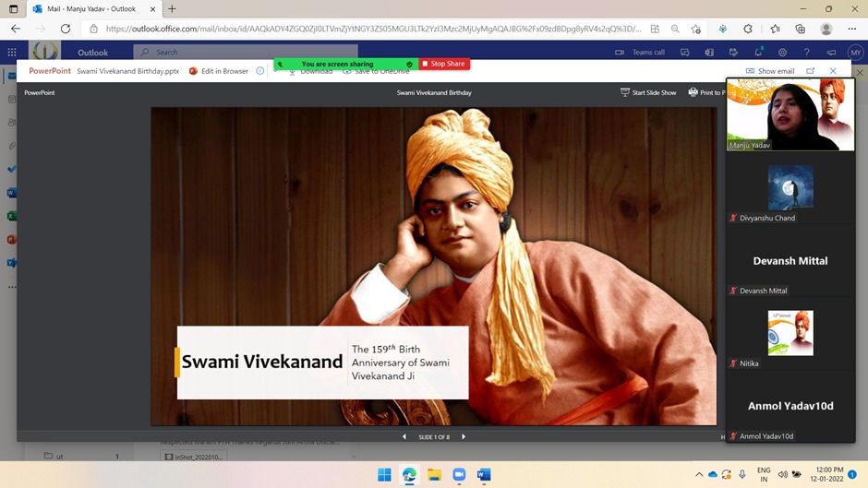Open Outlook help question mark
Image resolution: width=868 pixels, height=488 pixels.
[x=806, y=53]
